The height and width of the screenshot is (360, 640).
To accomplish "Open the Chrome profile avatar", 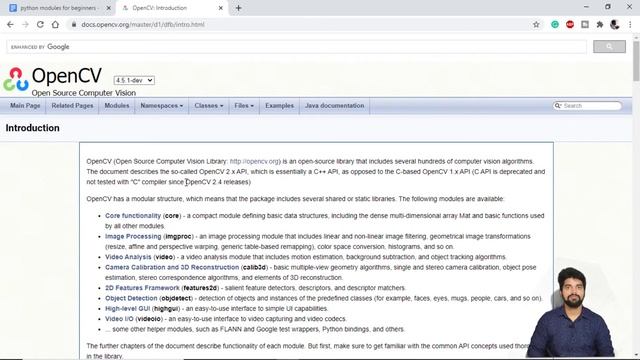I will 615,24.
